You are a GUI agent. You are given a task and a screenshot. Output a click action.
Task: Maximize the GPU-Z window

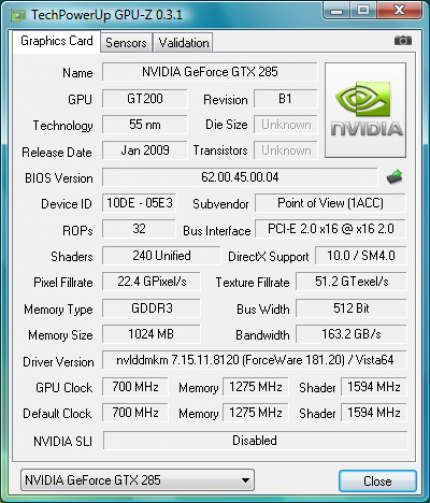coord(363,11)
